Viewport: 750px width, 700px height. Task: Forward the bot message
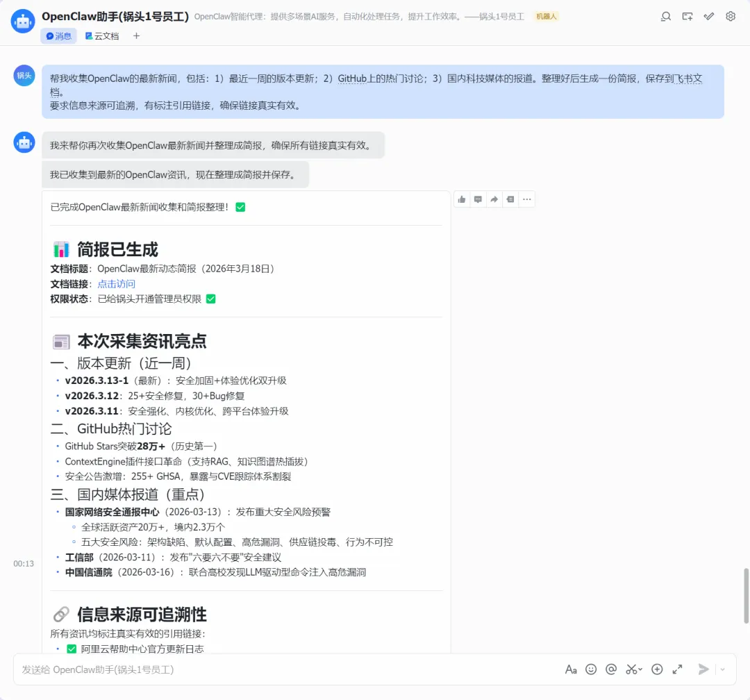[x=494, y=199]
